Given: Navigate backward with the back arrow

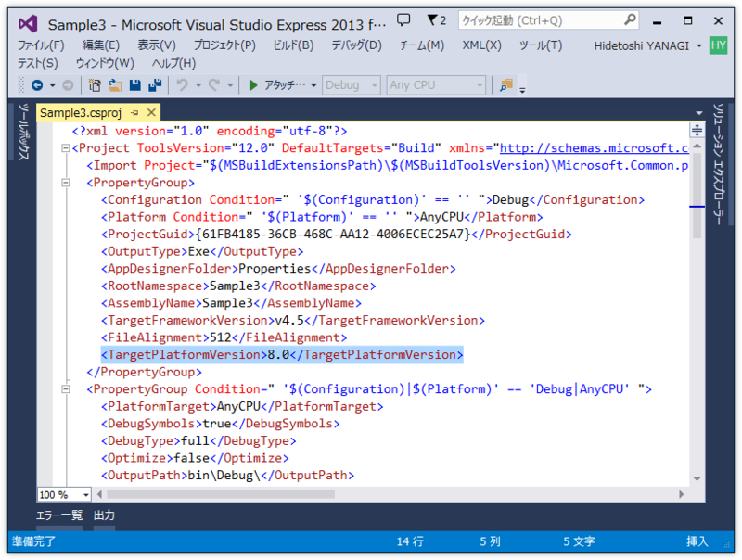Looking at the screenshot, I should 37,85.
